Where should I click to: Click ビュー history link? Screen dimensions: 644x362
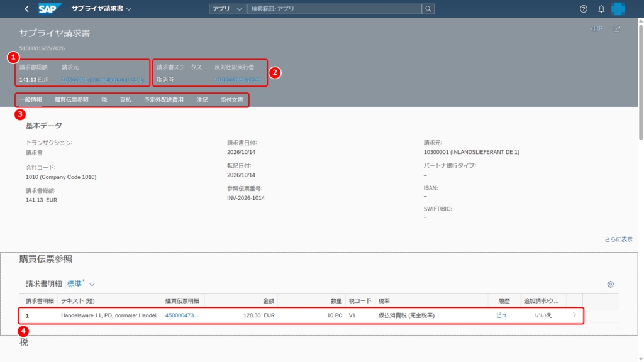[x=504, y=315]
